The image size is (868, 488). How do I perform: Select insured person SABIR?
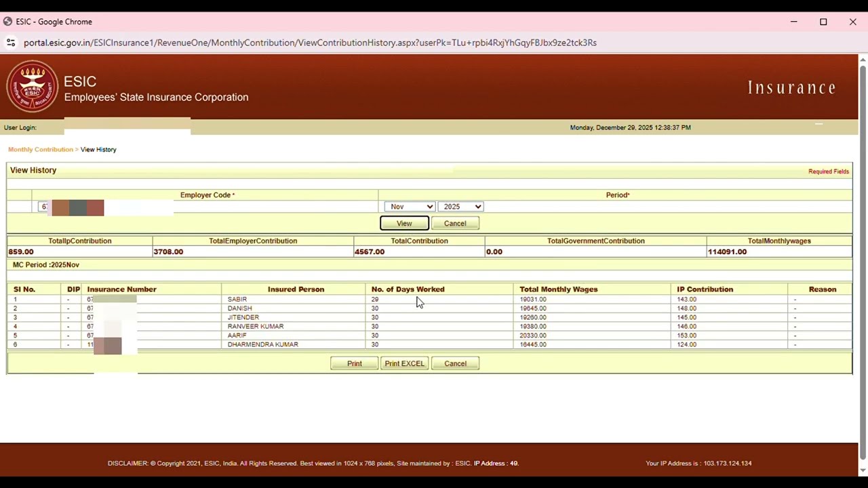(x=237, y=299)
